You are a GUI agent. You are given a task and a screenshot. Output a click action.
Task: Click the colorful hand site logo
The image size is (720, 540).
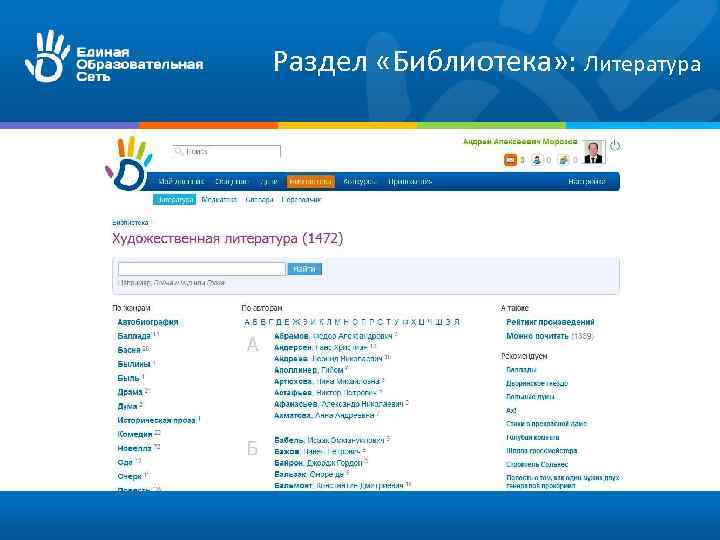tap(129, 163)
